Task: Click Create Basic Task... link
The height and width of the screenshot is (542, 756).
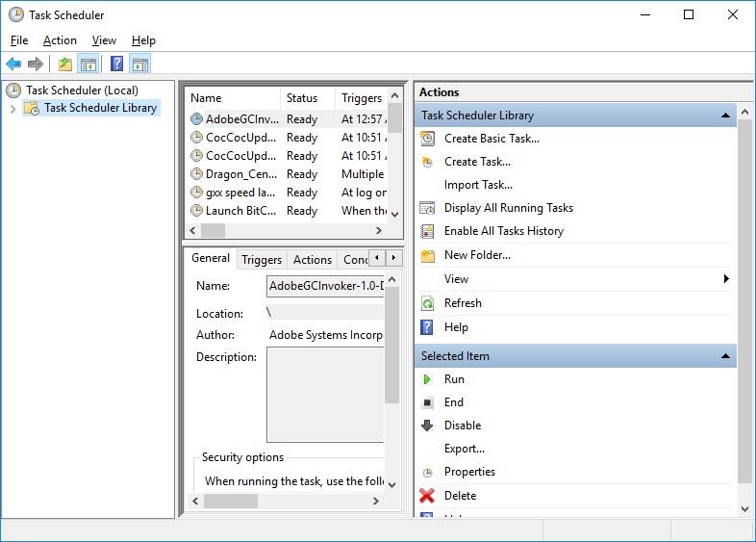Action: tap(491, 139)
